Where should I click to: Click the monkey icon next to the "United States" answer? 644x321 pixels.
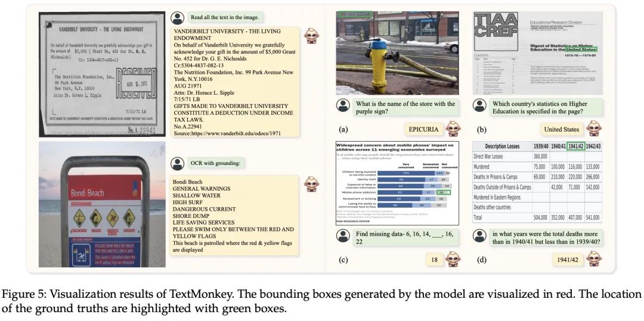[x=593, y=129]
